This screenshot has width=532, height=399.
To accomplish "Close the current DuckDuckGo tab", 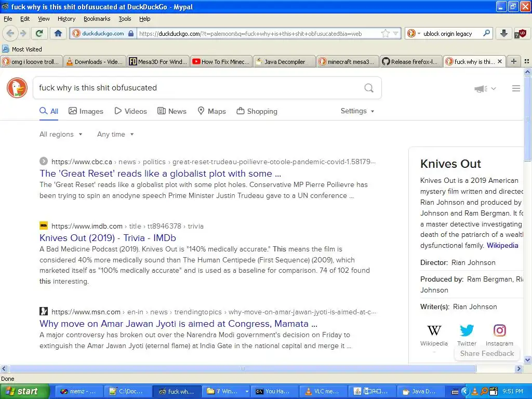I will tap(499, 61).
